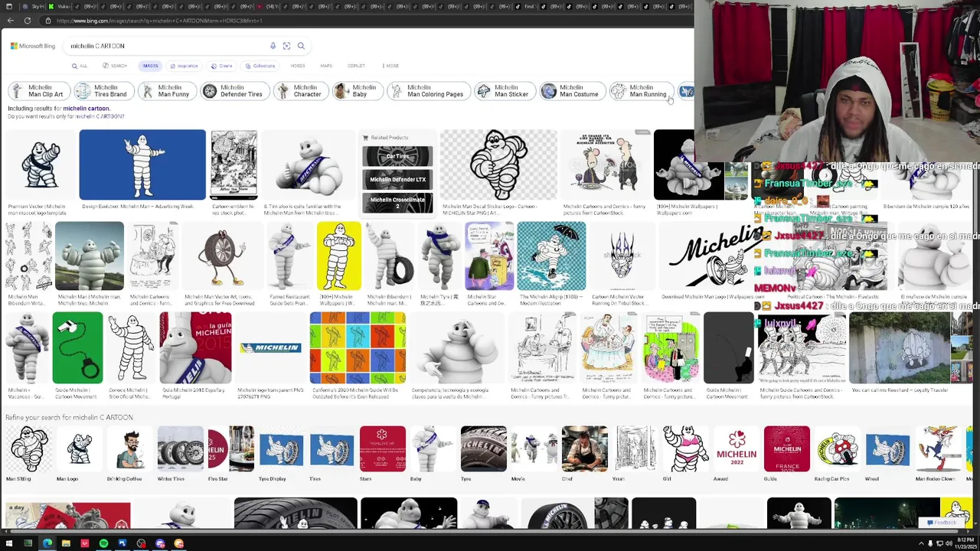The width and height of the screenshot is (980, 551).
Task: Click the Michelin Baby chip
Action: 357,91
